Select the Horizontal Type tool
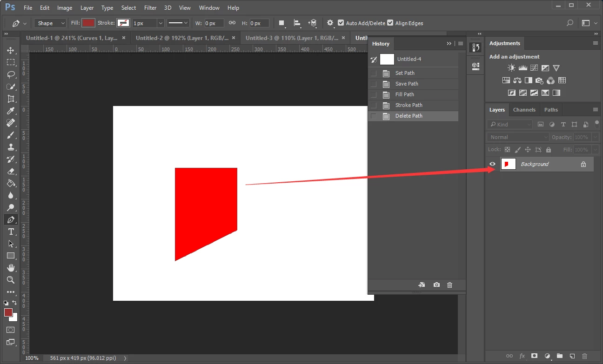 [x=11, y=232]
